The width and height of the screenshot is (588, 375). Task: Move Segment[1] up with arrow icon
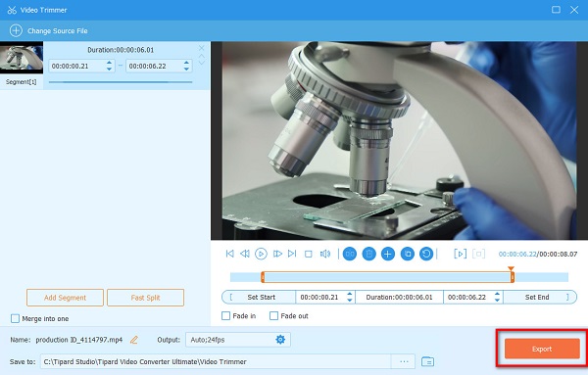click(x=201, y=56)
